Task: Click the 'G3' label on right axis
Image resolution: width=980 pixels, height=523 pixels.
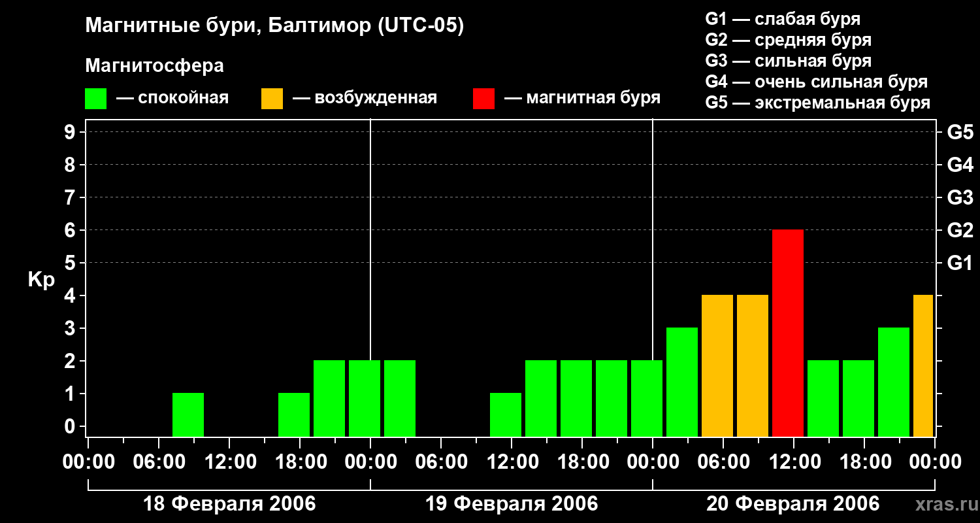Action: (x=960, y=198)
